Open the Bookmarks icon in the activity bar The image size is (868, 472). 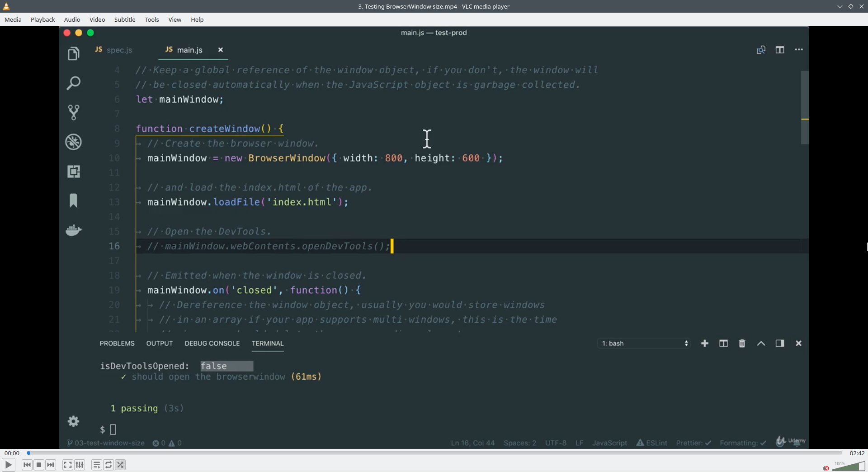[x=73, y=200]
